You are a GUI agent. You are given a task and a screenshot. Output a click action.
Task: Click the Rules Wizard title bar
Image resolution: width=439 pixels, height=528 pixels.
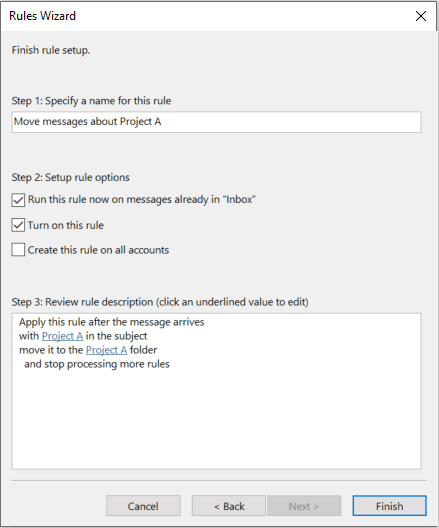[x=202, y=16]
